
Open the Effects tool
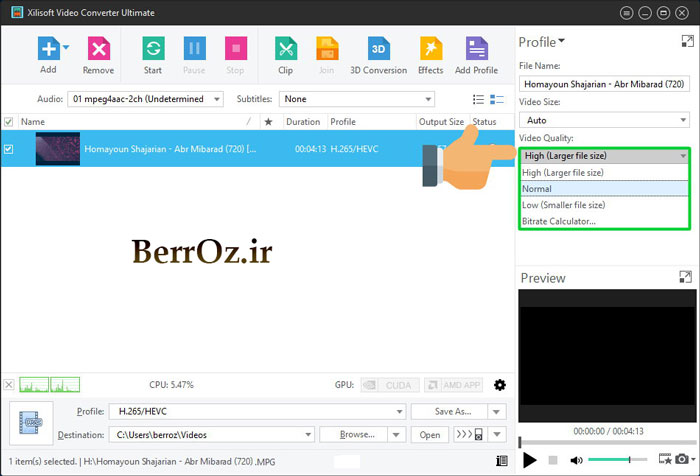pyautogui.click(x=430, y=49)
